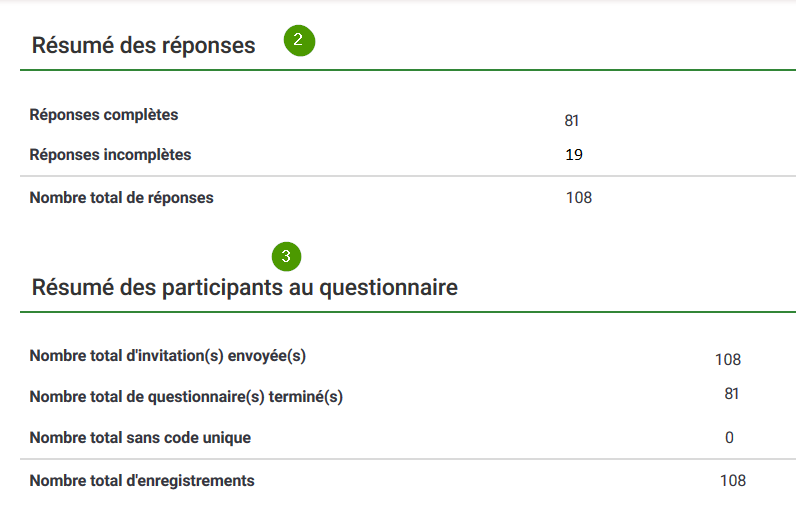796x508 pixels.
Task: Click the green number 2 badge
Action: (x=300, y=41)
